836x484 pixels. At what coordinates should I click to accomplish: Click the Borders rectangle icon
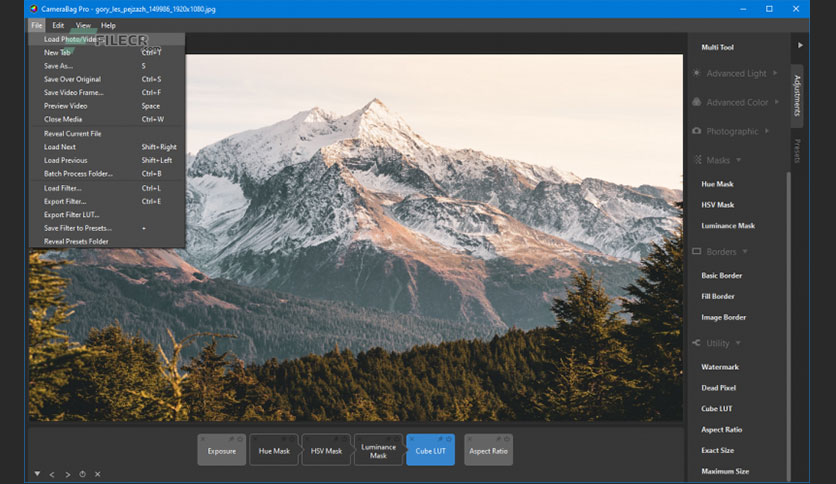coord(696,251)
